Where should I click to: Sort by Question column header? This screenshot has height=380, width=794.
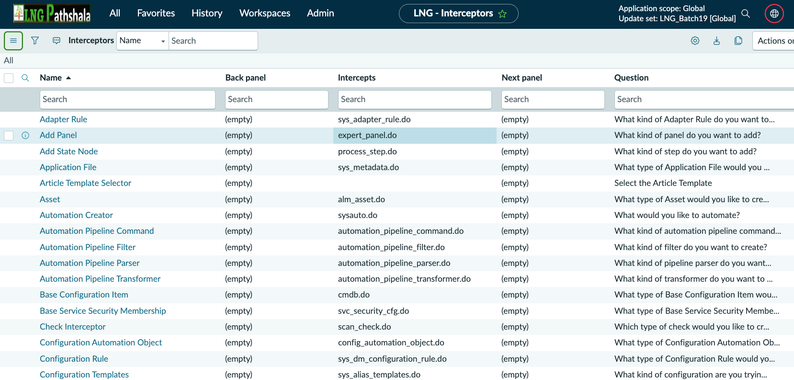pyautogui.click(x=631, y=78)
